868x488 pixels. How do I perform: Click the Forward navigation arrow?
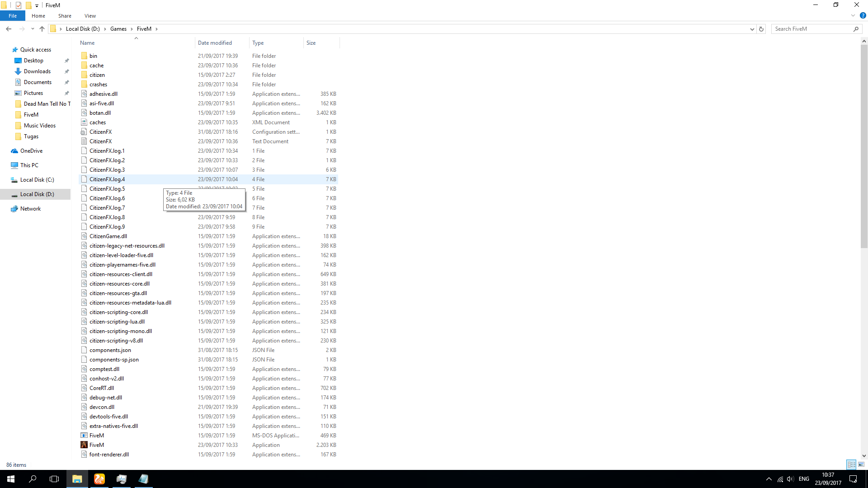(22, 29)
